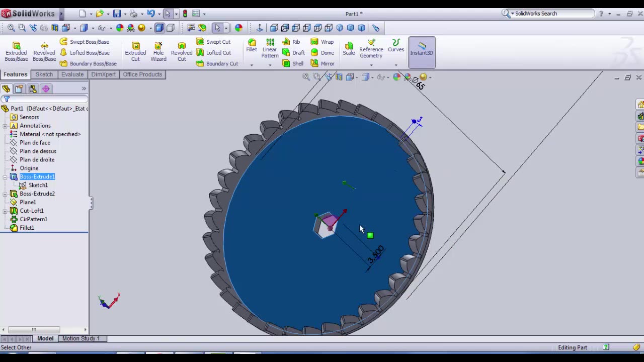Select the Boundary Cut tool
The width and height of the screenshot is (644, 362).
point(217,64)
